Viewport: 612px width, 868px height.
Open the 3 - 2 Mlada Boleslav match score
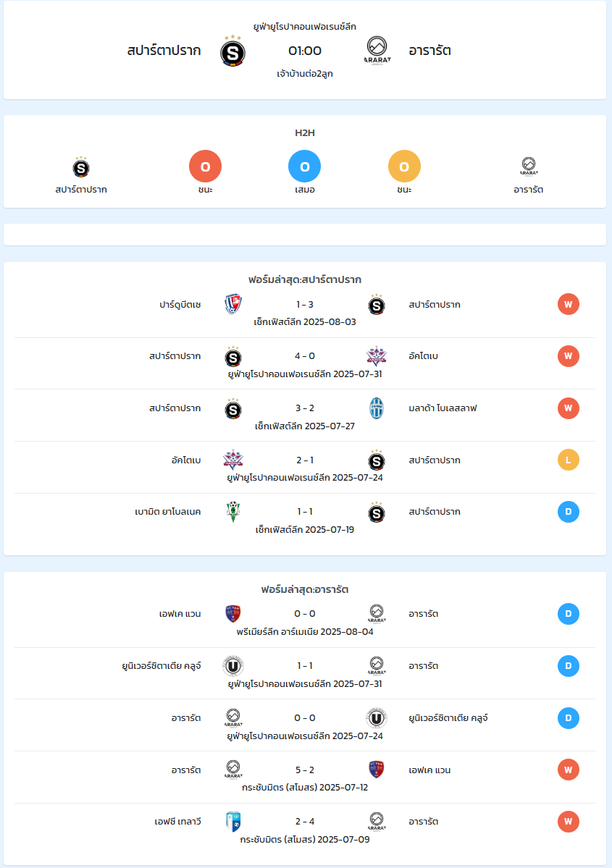click(305, 408)
